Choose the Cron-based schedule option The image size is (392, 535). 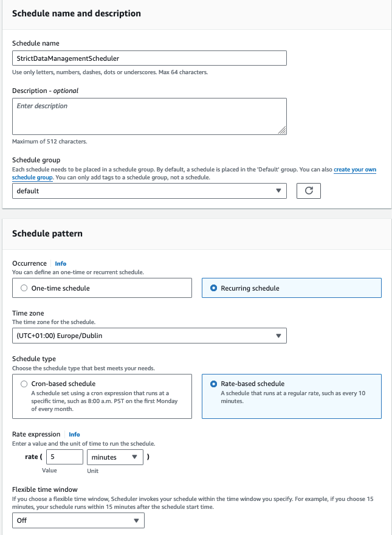[24, 384]
